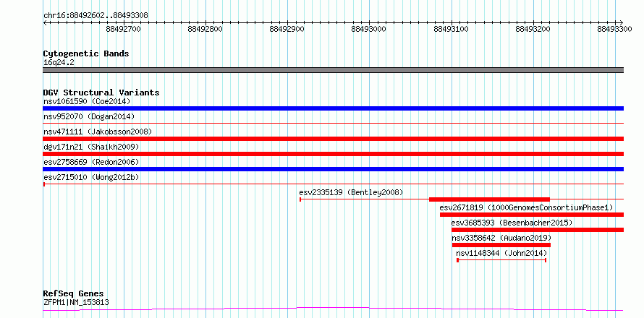Click ruler position 88493100

coord(451,29)
